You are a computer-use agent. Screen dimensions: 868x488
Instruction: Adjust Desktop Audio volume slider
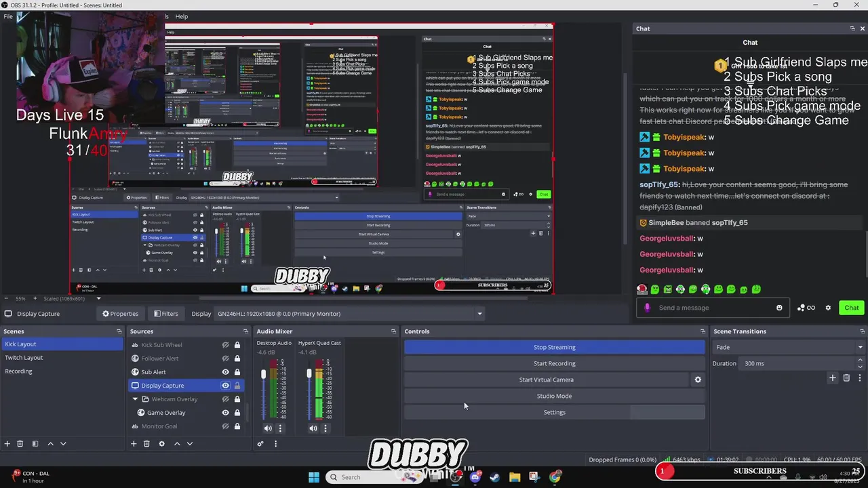(264, 374)
